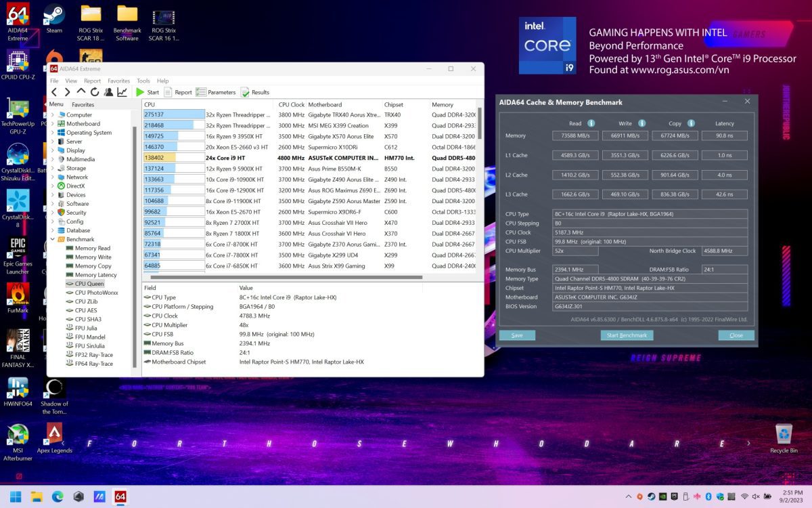812x508 pixels.
Task: Open the Tools menu
Action: click(143, 81)
